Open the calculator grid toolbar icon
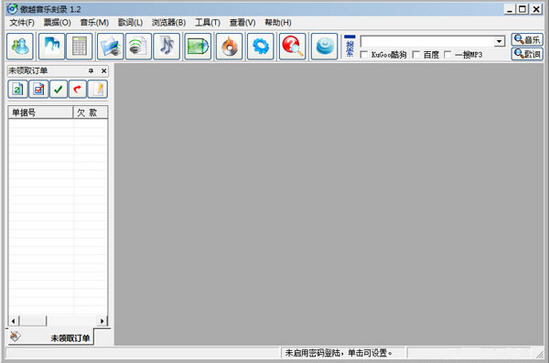 pyautogui.click(x=79, y=46)
